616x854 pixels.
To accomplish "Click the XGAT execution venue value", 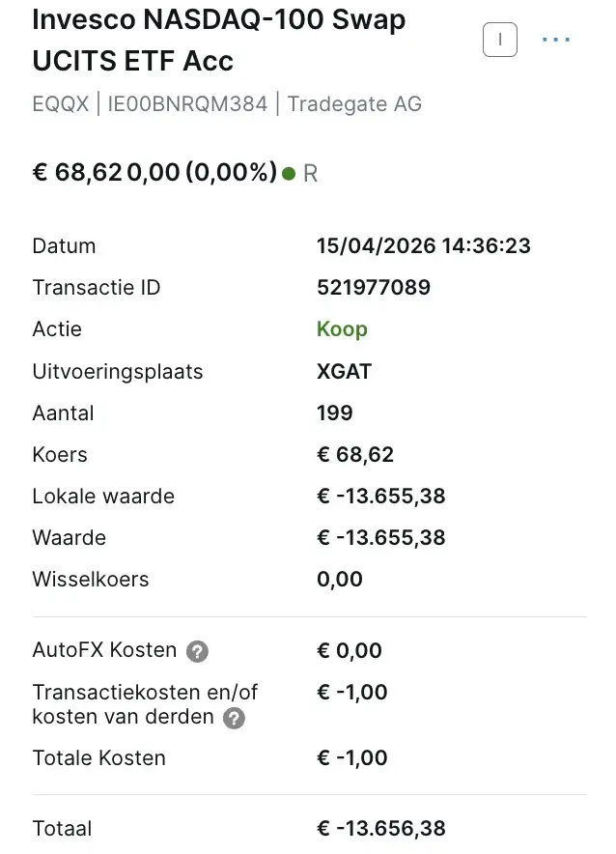I will 344,371.
